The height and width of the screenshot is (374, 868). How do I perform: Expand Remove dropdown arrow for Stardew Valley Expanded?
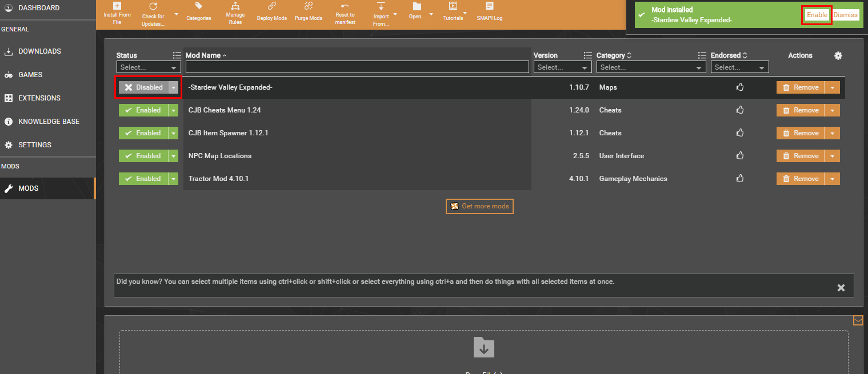(x=832, y=87)
